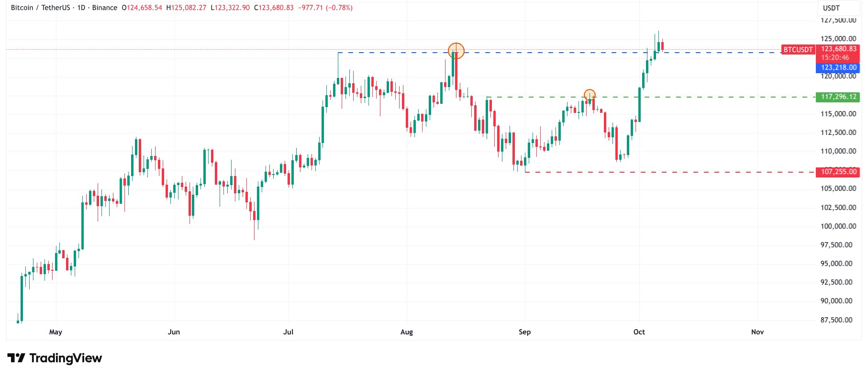The image size is (868, 376).
Task: Click the close price value 123,680.83 in header
Action: (x=276, y=8)
